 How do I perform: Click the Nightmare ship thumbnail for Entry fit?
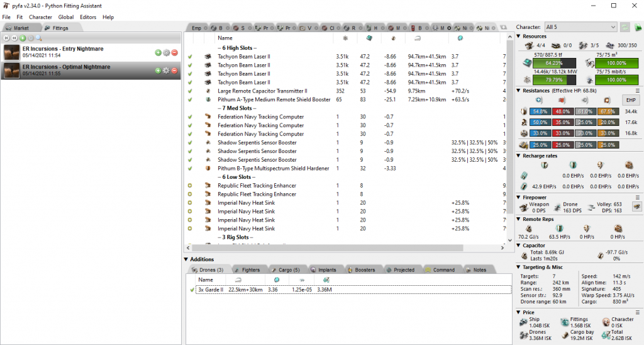point(11,52)
